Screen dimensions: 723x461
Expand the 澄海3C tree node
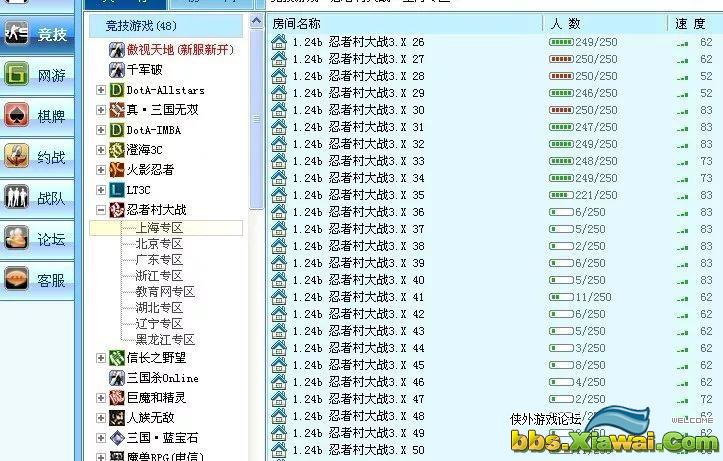101,150
